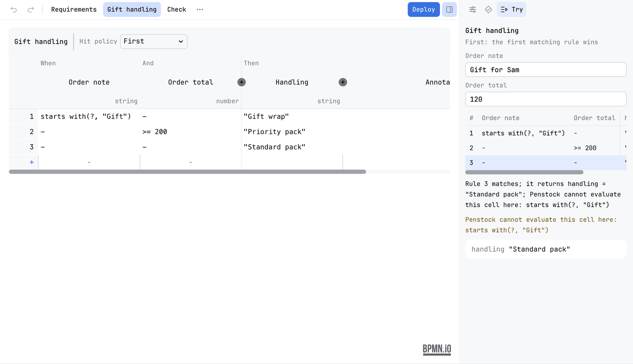Add input column after Order total
The height and width of the screenshot is (364, 633).
(x=241, y=82)
